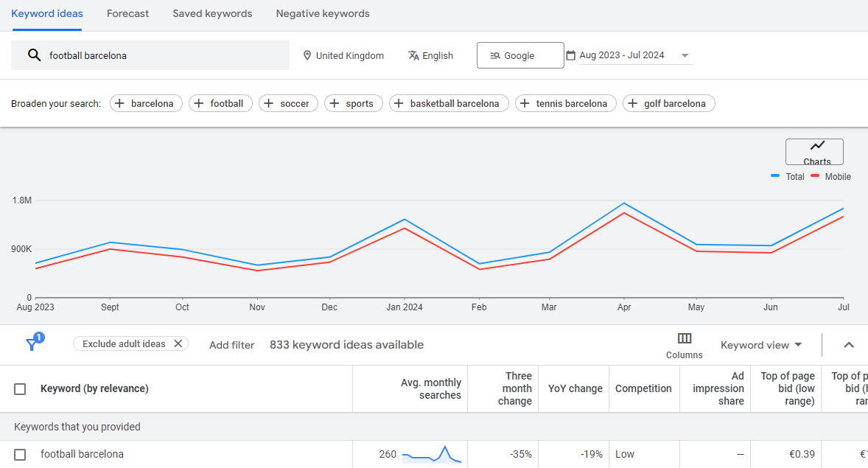The height and width of the screenshot is (468, 868).
Task: Click the trend sparkline in football barcelona row
Action: 432,454
